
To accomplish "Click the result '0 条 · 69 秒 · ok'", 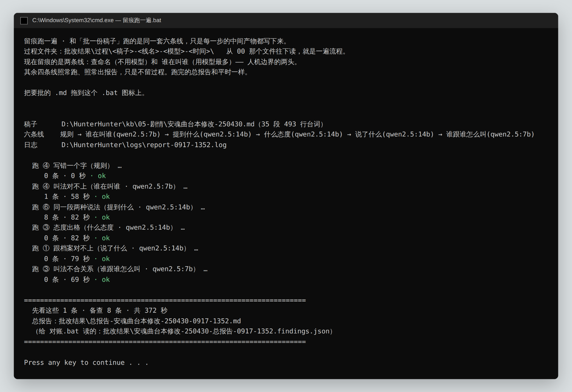I will point(77,280).
